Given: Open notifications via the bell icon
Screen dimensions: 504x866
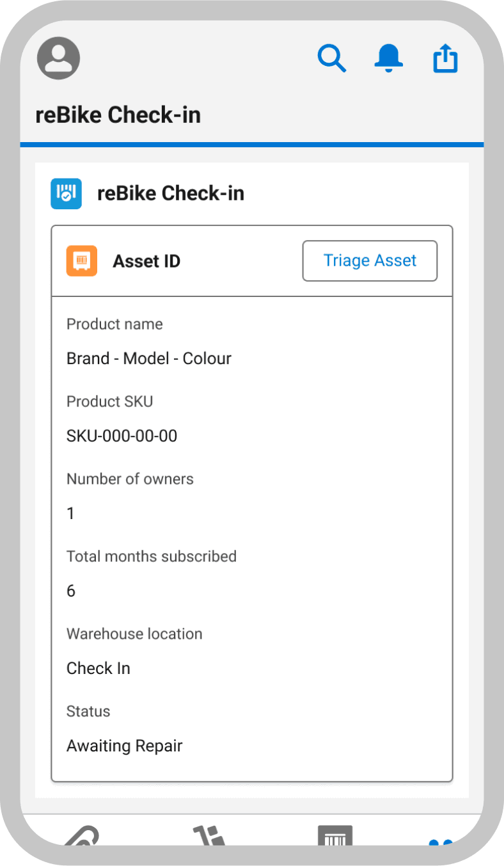Looking at the screenshot, I should click(388, 58).
